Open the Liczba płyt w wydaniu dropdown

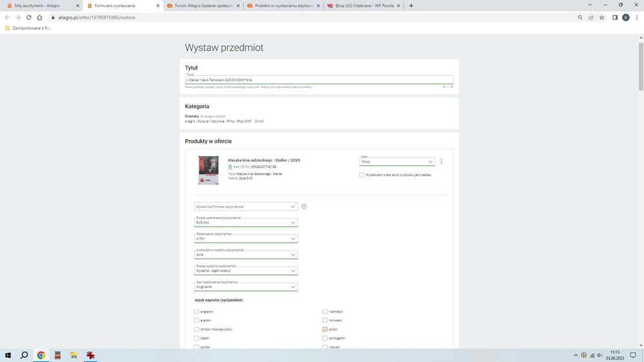[x=246, y=254]
